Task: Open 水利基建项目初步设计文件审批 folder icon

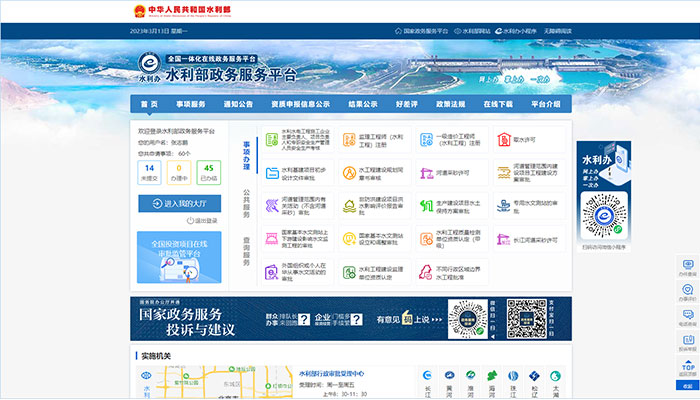Action: [272, 173]
